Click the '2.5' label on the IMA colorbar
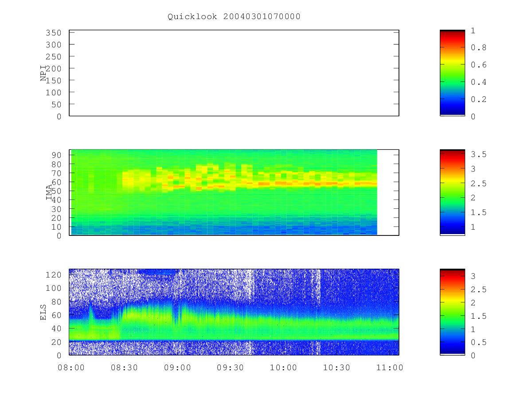Screen dimensions: 532x399 tap(478, 184)
